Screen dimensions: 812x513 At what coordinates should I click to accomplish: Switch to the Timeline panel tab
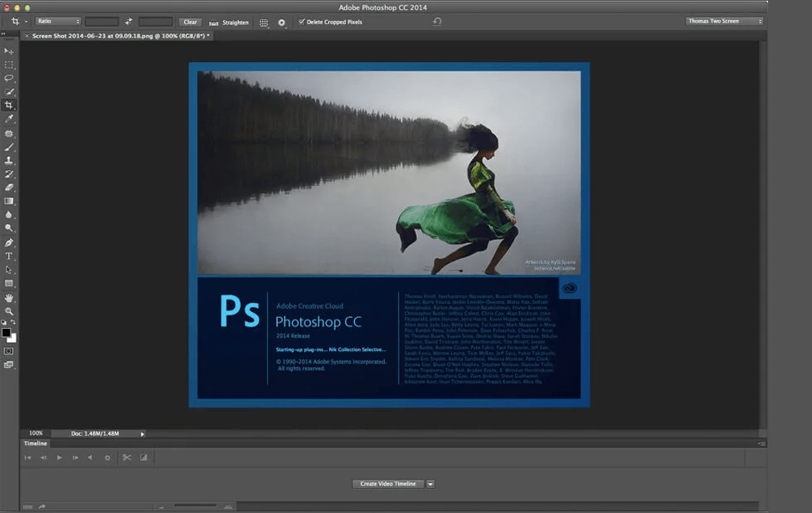tap(36, 443)
